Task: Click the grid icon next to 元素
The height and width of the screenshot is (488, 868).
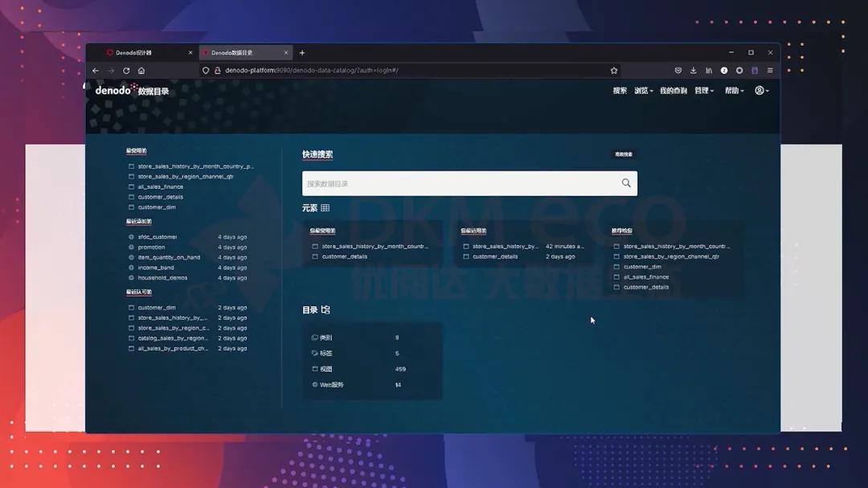Action: [325, 208]
